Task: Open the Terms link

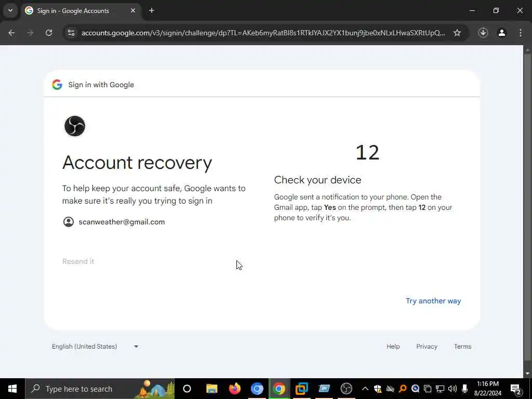Action: (462, 347)
